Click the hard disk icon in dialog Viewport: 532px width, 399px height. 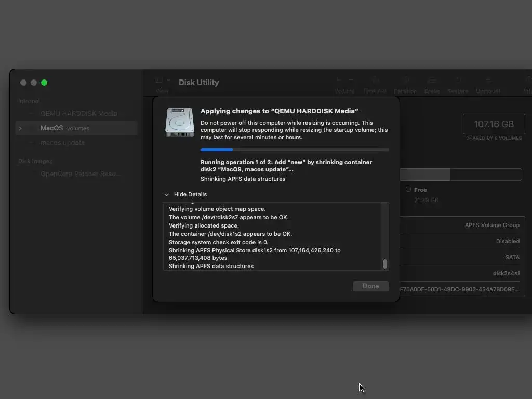click(x=179, y=123)
